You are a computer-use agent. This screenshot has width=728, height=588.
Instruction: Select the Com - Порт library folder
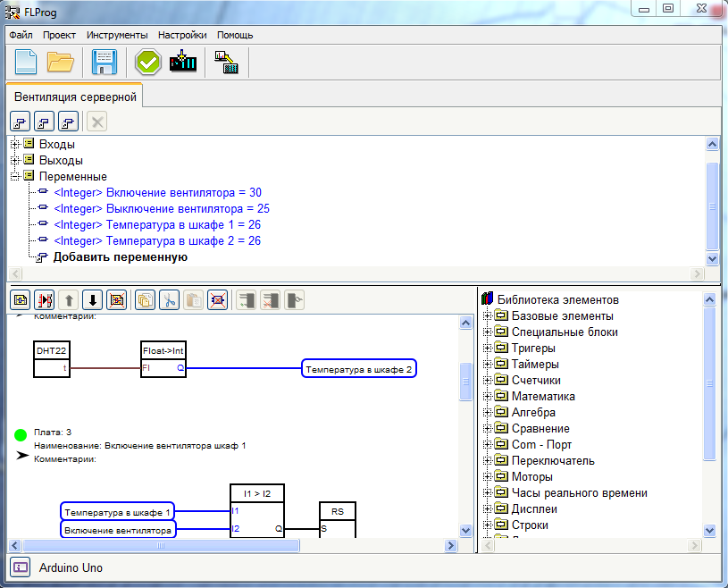coord(541,444)
